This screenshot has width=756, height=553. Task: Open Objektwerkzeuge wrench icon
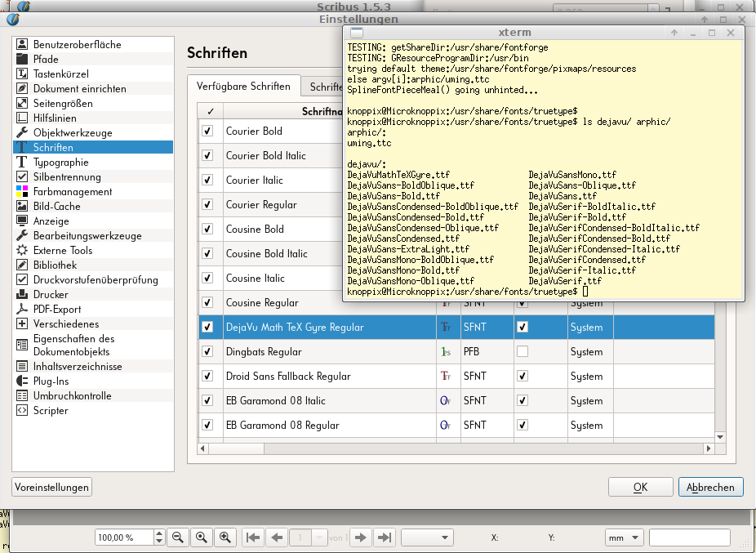click(x=22, y=132)
